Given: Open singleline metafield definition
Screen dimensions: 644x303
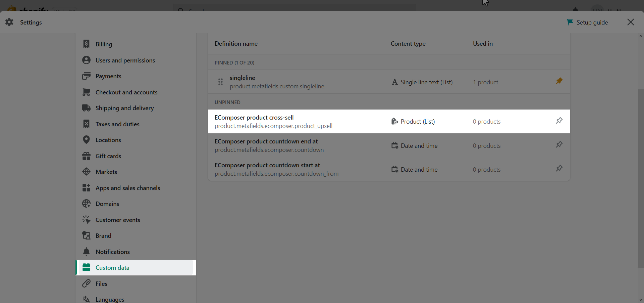Looking at the screenshot, I should tap(389, 82).
